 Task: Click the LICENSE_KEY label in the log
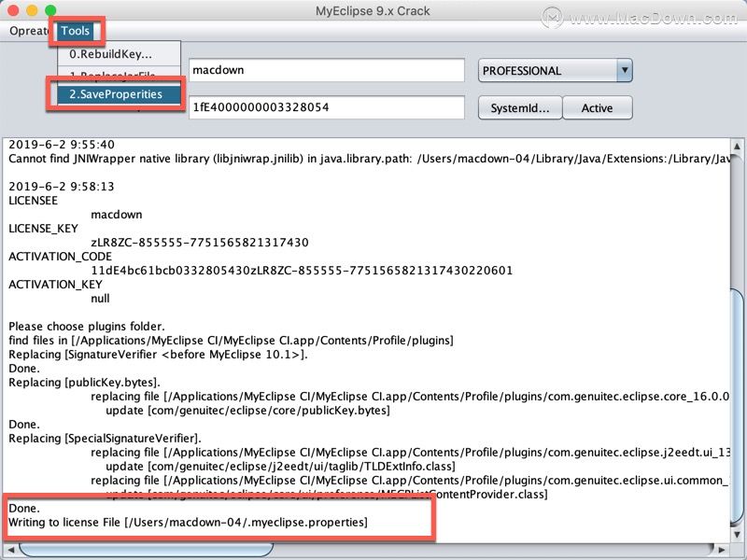pyautogui.click(x=43, y=229)
